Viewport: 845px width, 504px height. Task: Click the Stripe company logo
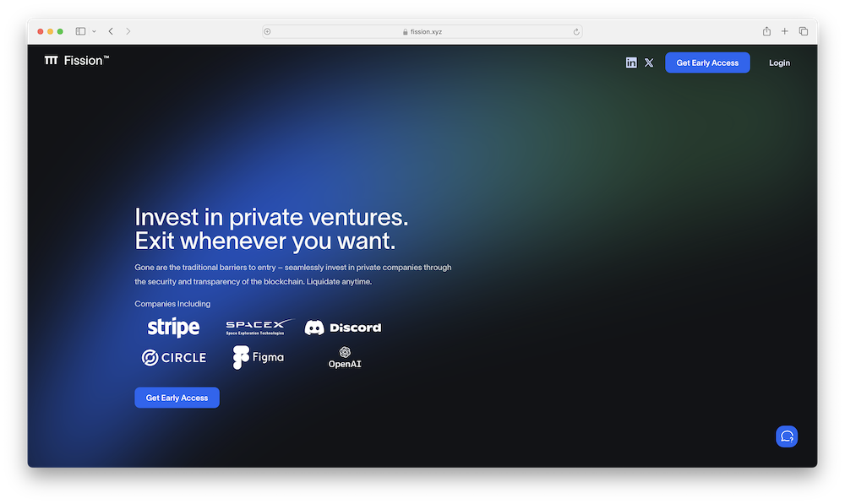pos(173,327)
